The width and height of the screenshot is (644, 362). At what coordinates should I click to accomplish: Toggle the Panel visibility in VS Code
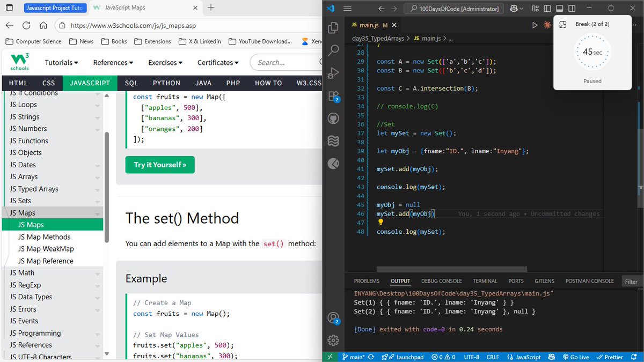click(x=559, y=9)
